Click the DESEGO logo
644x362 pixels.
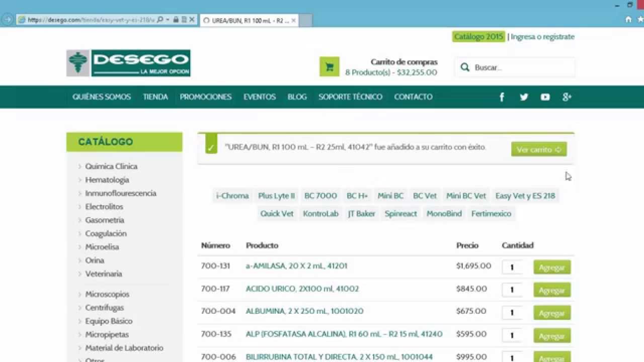128,63
